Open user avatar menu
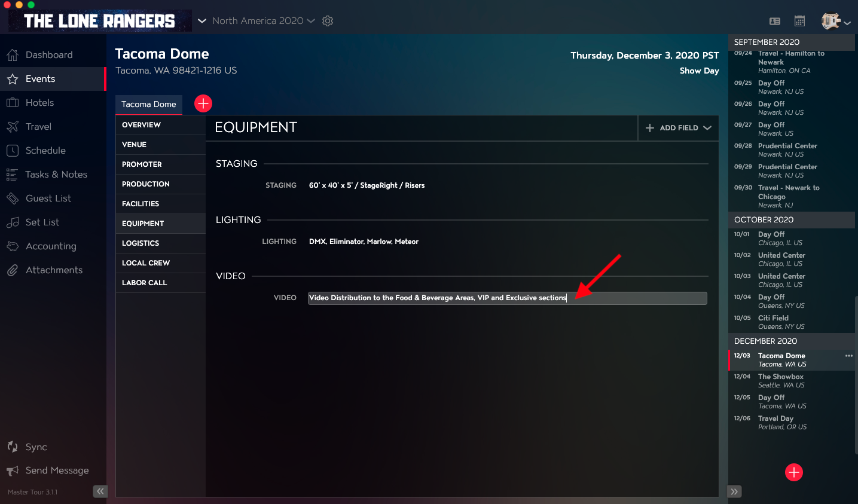The height and width of the screenshot is (504, 858). [x=835, y=22]
